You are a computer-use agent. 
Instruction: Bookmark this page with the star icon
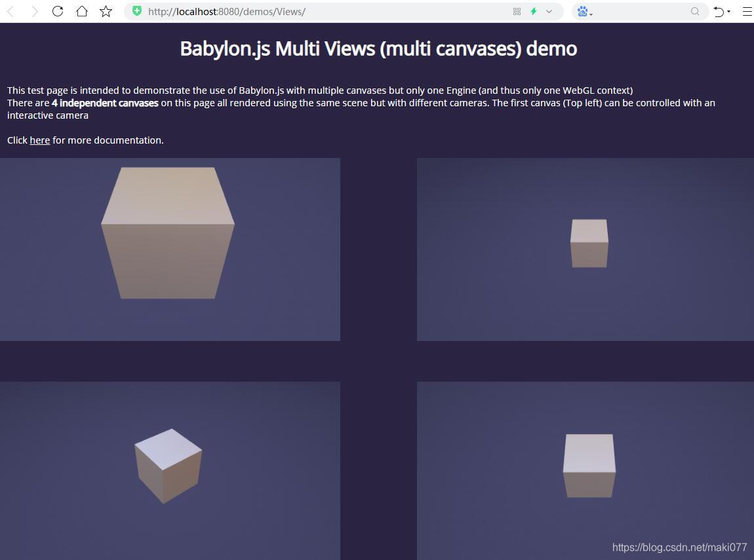[x=106, y=11]
